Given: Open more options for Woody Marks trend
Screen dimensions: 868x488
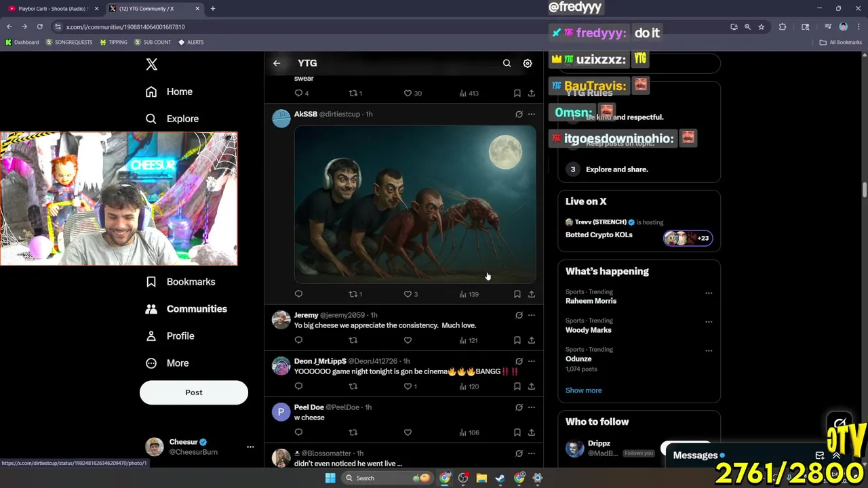Looking at the screenshot, I should coord(709,322).
